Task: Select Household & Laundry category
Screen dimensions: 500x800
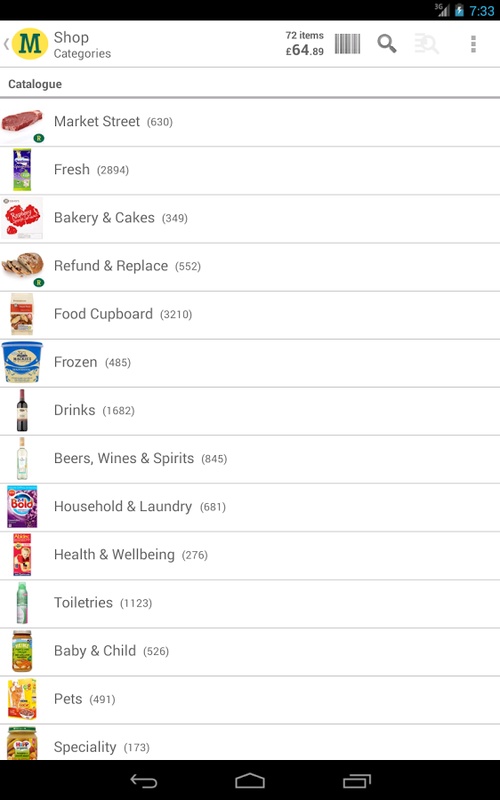Action: pos(250,507)
